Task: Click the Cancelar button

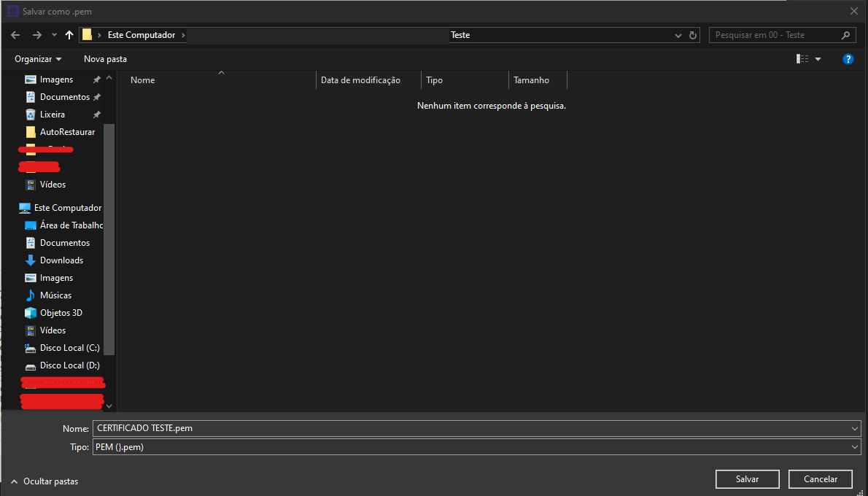Action: 821,478
